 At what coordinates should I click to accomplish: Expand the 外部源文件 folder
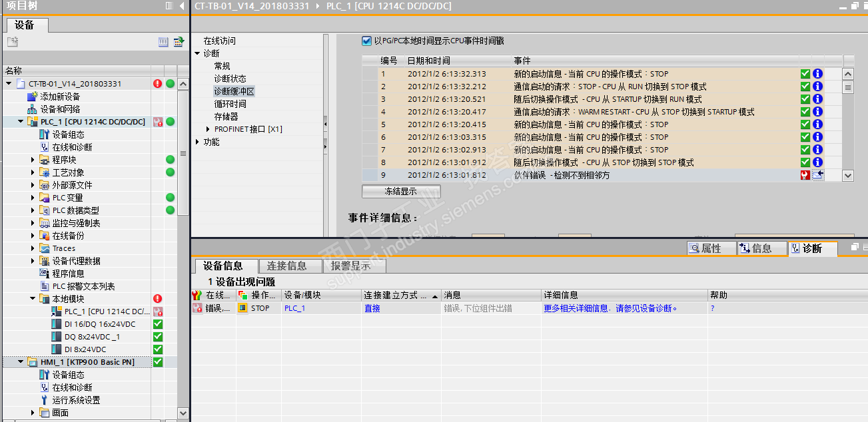point(33,185)
